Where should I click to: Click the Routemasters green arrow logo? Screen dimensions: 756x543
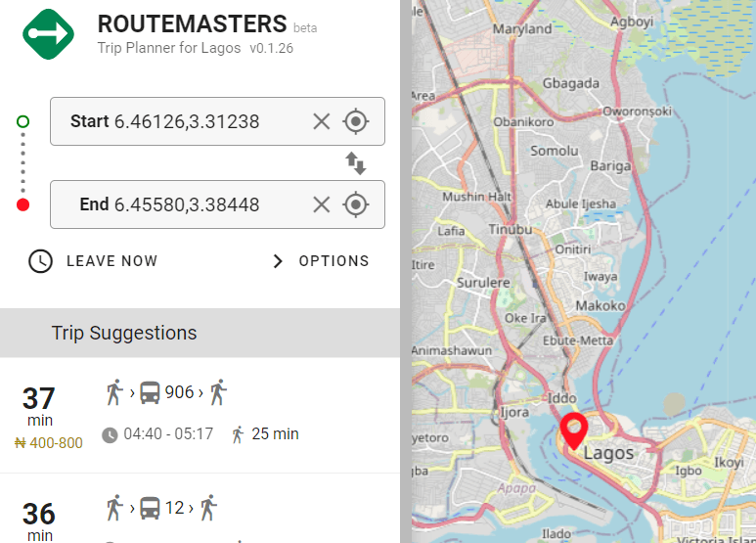[49, 33]
